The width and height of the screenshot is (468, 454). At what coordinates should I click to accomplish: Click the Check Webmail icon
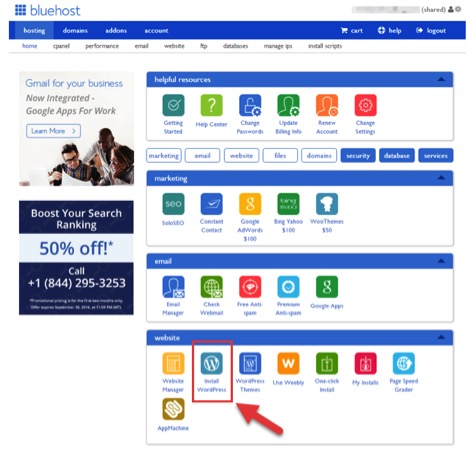point(211,287)
